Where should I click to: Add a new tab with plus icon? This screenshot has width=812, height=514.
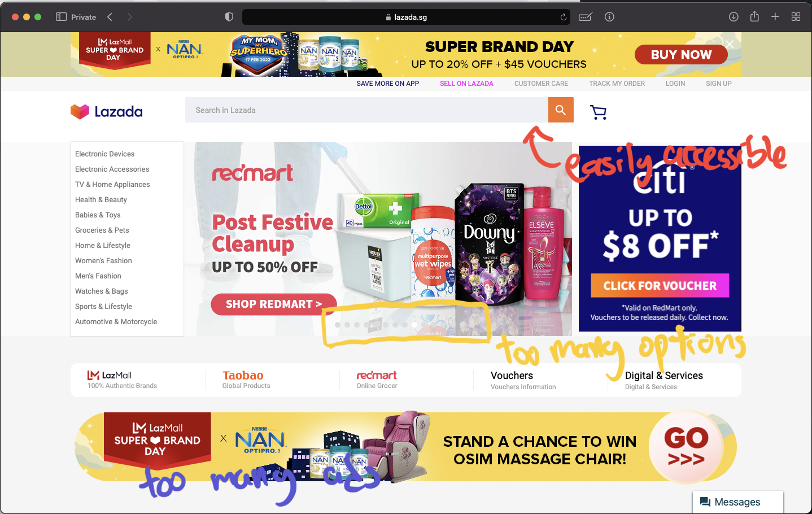[x=775, y=17]
